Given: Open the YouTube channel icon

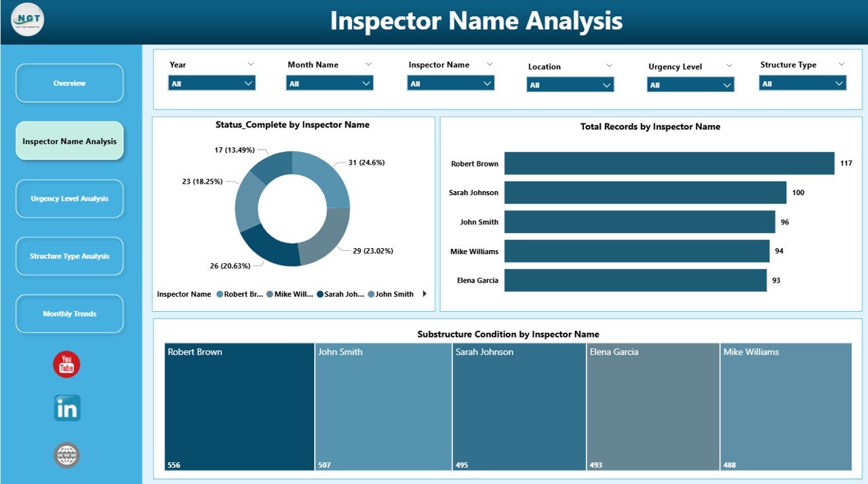Looking at the screenshot, I should [x=66, y=364].
